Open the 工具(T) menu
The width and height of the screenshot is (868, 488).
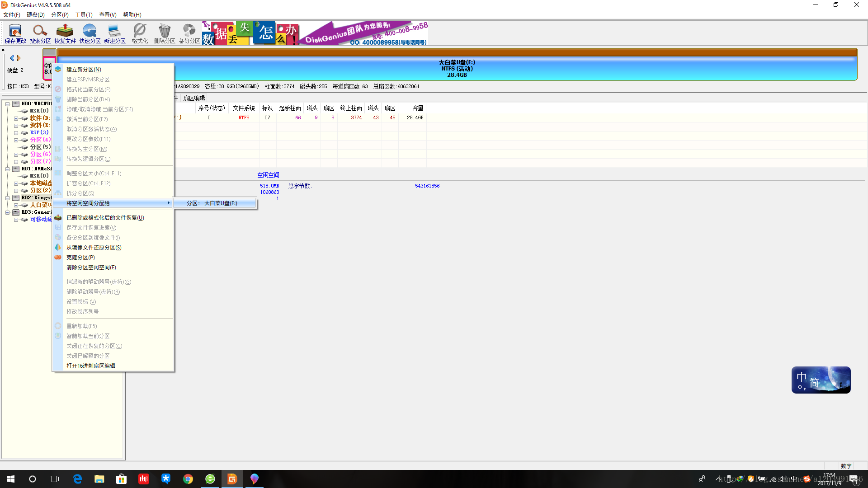pos(84,15)
